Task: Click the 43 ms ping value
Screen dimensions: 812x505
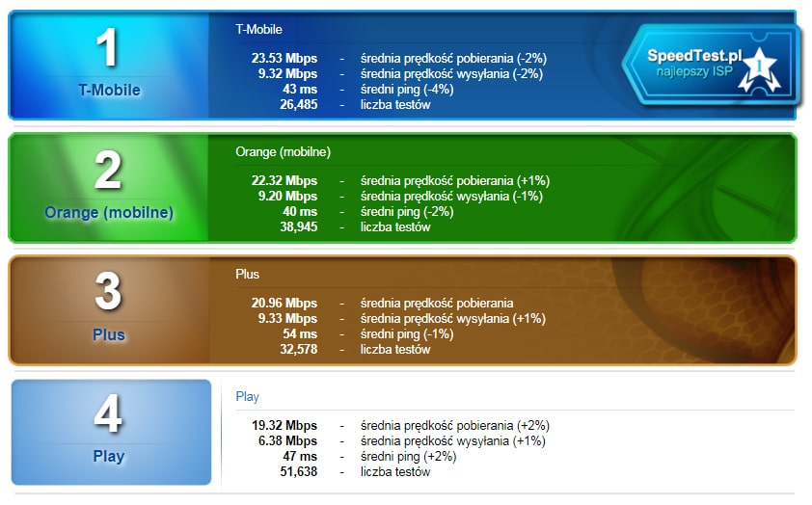Action: [x=300, y=90]
